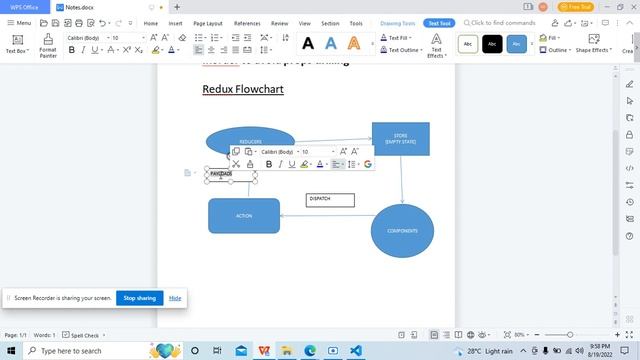Click the Stop sharing button
The width and height of the screenshot is (640, 360).
pos(140,298)
